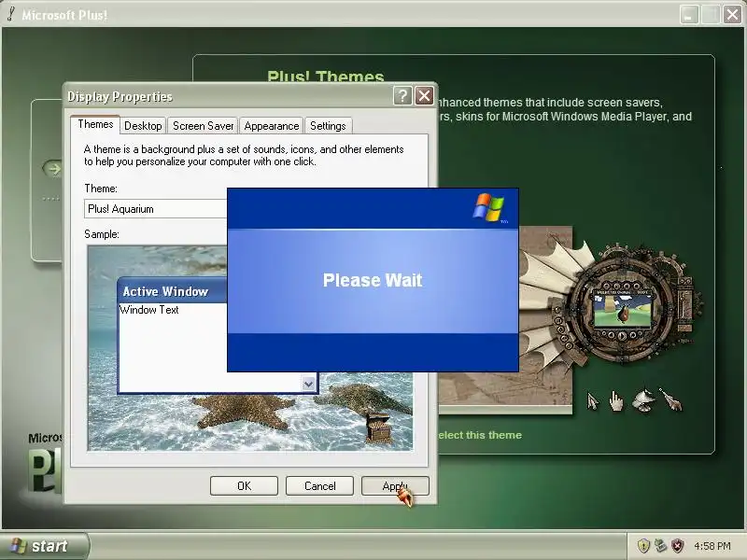
Task: Click Cancel in Display Properties
Action: click(x=319, y=485)
